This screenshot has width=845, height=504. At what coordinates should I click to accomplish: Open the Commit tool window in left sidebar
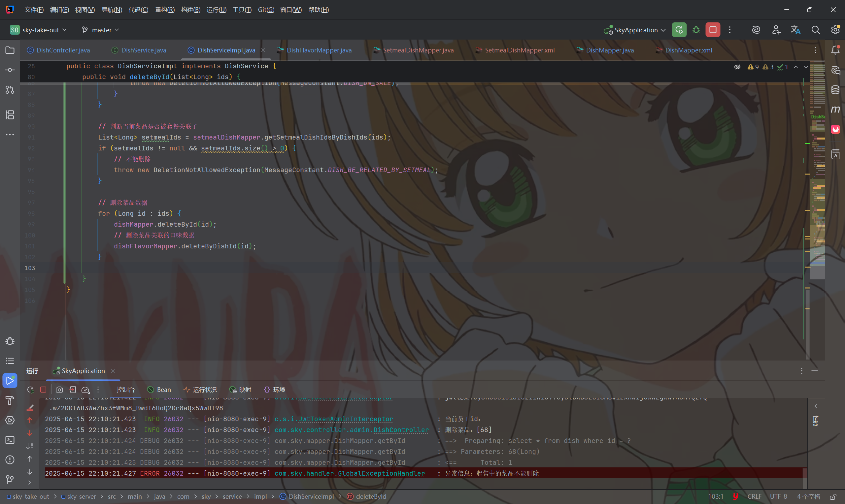pos(10,70)
